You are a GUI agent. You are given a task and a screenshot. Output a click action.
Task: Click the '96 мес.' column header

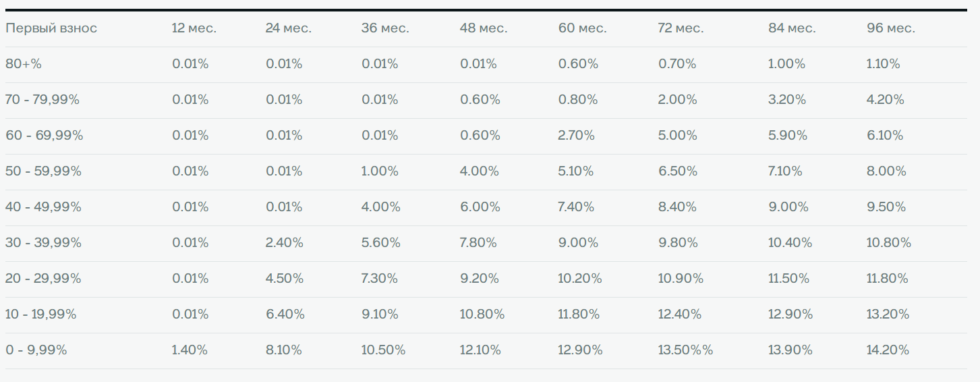(891, 28)
